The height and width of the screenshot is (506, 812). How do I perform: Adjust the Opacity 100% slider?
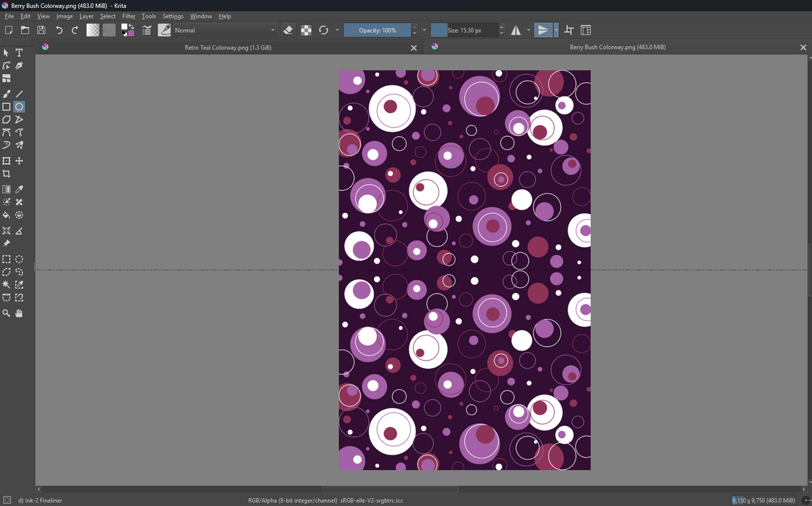(x=378, y=30)
